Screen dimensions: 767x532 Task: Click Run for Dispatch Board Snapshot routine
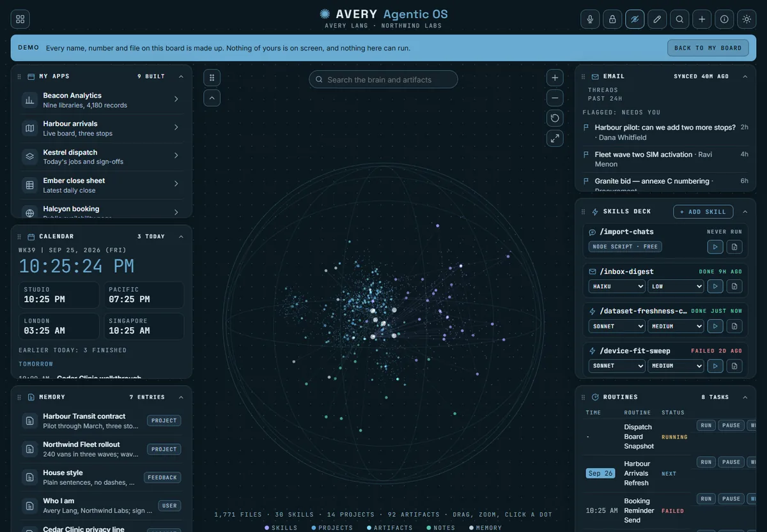[706, 425]
